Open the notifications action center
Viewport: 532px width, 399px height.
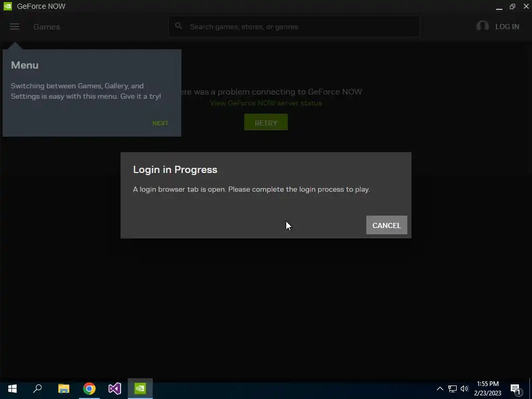click(x=516, y=389)
